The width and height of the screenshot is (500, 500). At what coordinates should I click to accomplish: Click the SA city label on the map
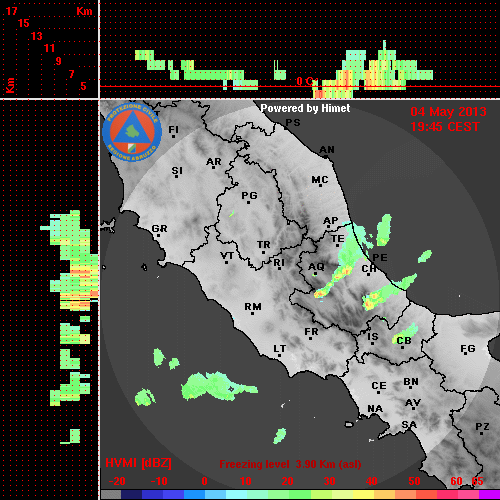[409, 425]
